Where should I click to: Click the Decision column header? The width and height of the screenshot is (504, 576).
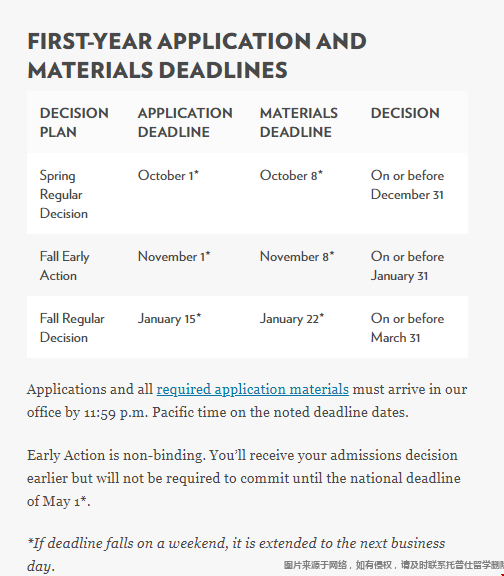[405, 113]
